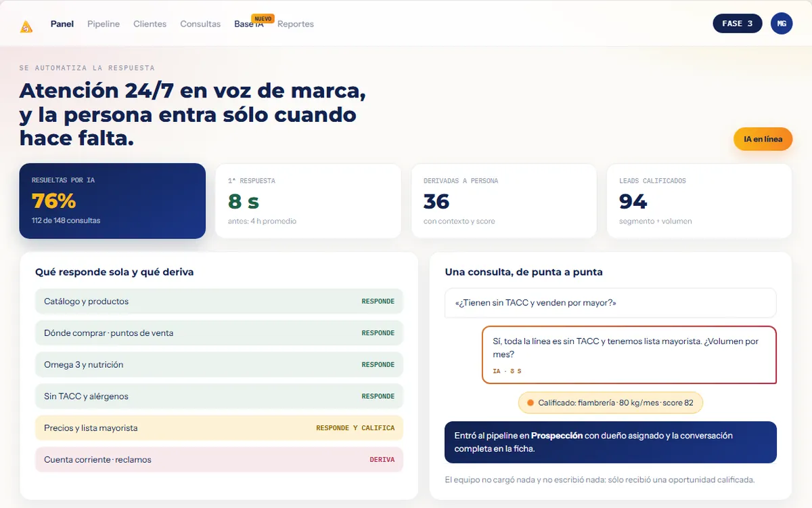812x508 pixels.
Task: Click the orange dot in the Calificado chip
Action: [x=531, y=403]
